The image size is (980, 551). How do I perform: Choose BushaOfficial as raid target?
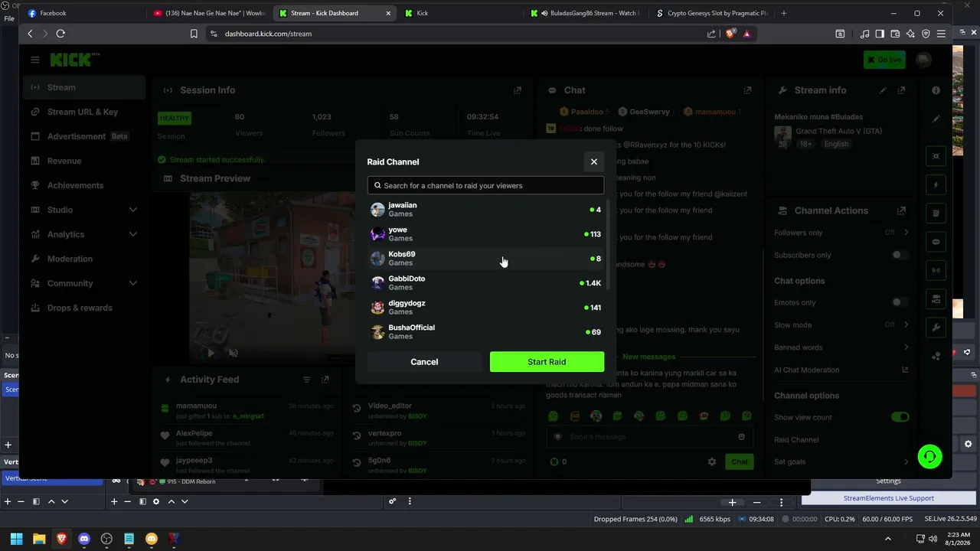[485, 332]
